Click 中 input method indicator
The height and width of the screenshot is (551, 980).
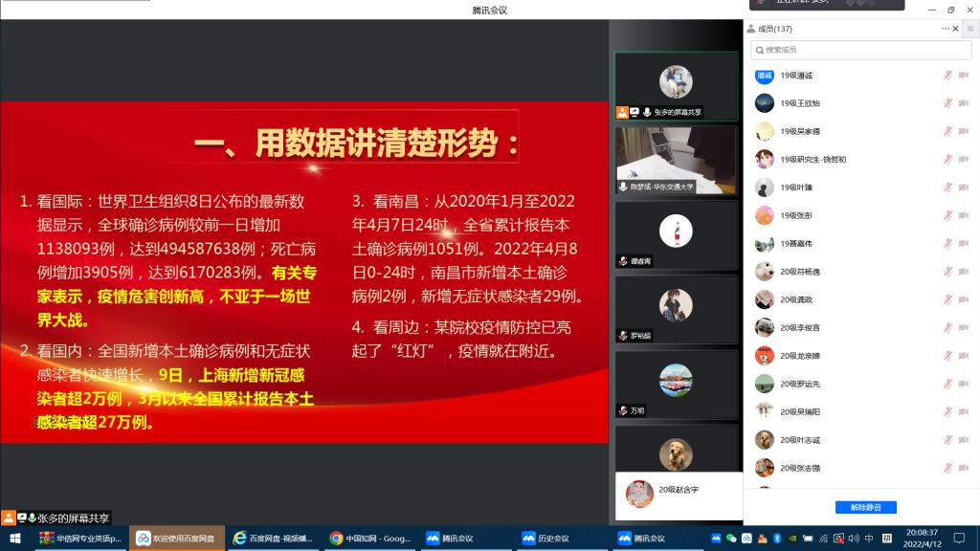pyautogui.click(x=869, y=538)
